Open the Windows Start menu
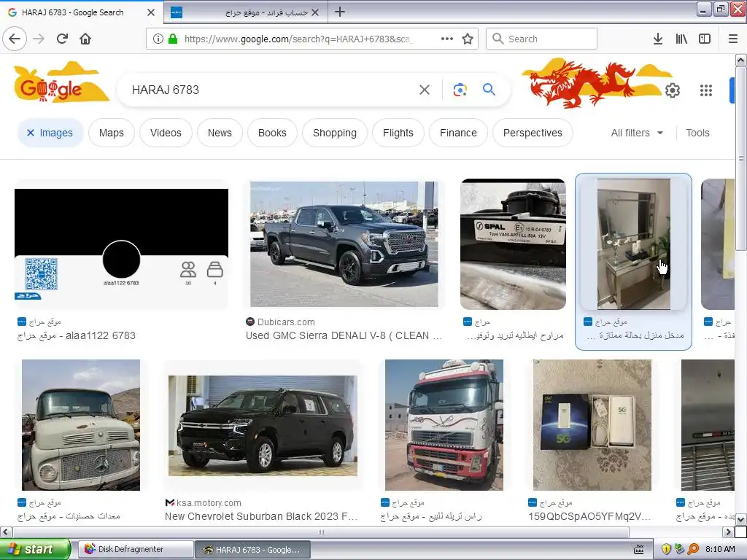The image size is (747, 560). pyautogui.click(x=35, y=549)
